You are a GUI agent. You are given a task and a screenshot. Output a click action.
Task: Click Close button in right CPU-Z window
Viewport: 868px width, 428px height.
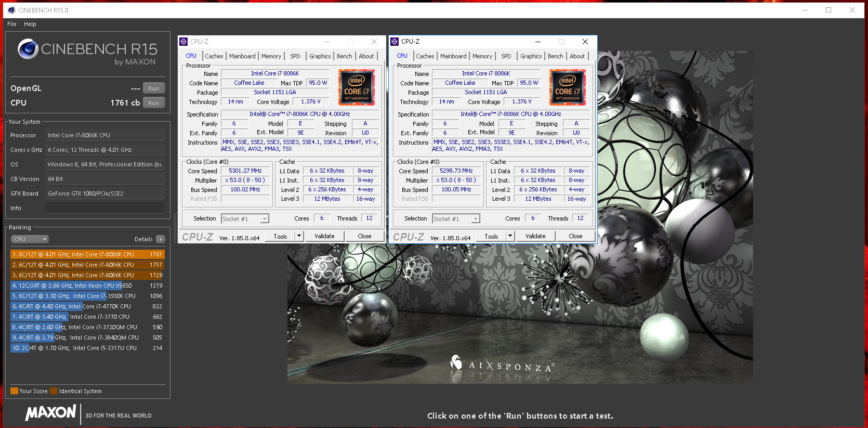coord(575,236)
